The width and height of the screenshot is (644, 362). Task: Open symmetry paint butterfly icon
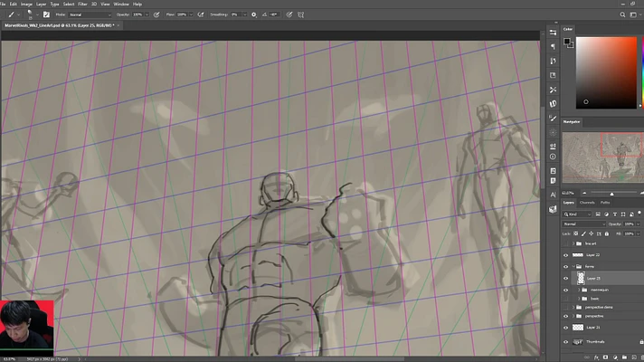(x=300, y=14)
